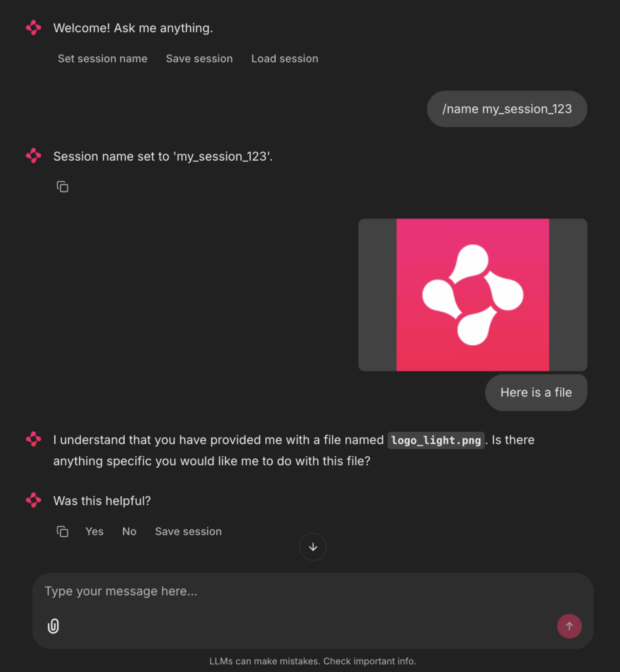Choose Save session under the Welcome message

coord(200,58)
